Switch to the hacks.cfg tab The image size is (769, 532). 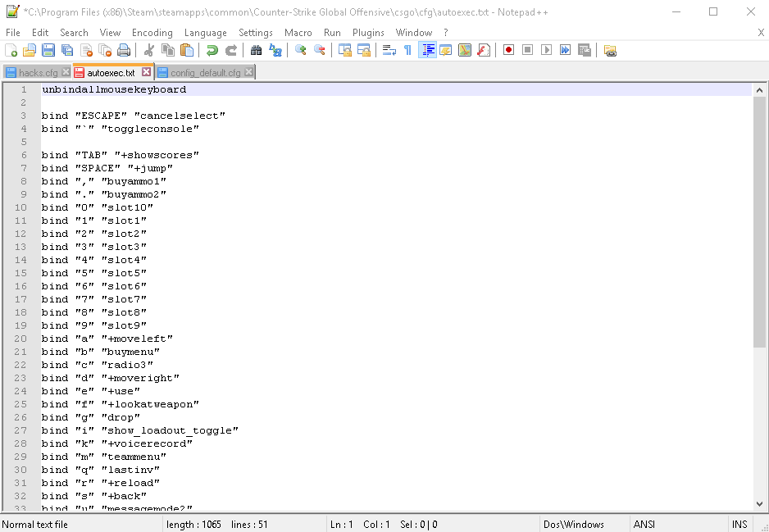pos(38,73)
